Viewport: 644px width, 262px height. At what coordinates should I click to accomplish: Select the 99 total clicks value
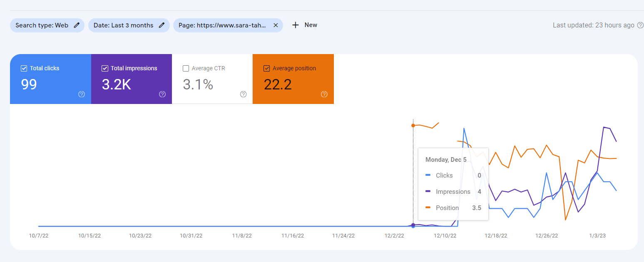(29, 84)
